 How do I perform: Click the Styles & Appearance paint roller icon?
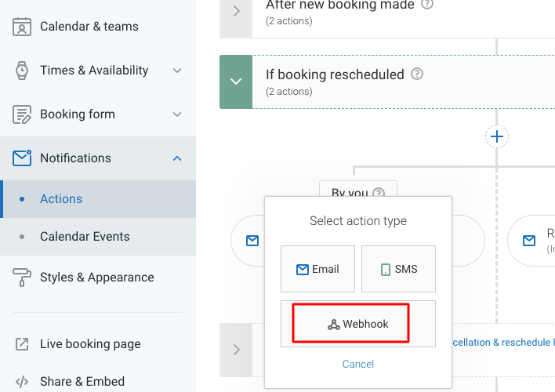(22, 278)
